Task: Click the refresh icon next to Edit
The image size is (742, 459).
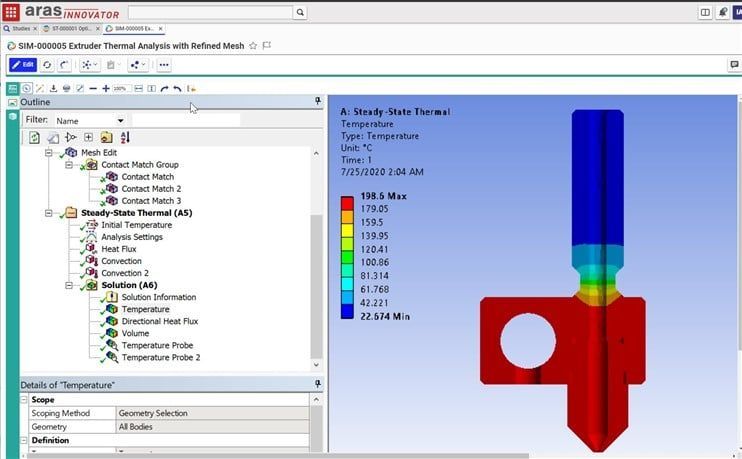Action: point(47,65)
